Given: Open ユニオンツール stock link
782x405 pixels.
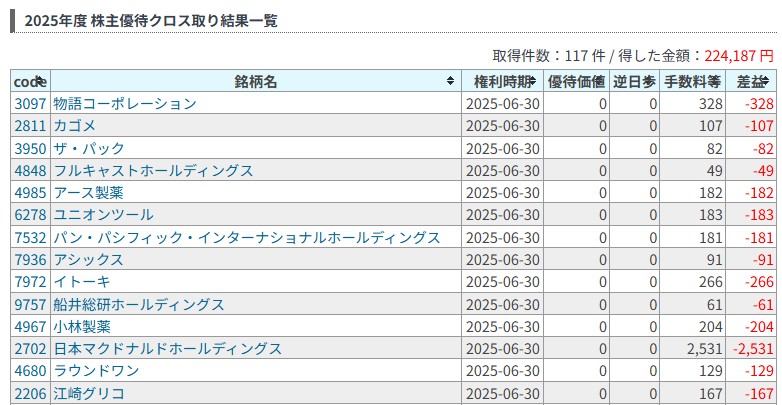Looking at the screenshot, I should click(x=103, y=215).
